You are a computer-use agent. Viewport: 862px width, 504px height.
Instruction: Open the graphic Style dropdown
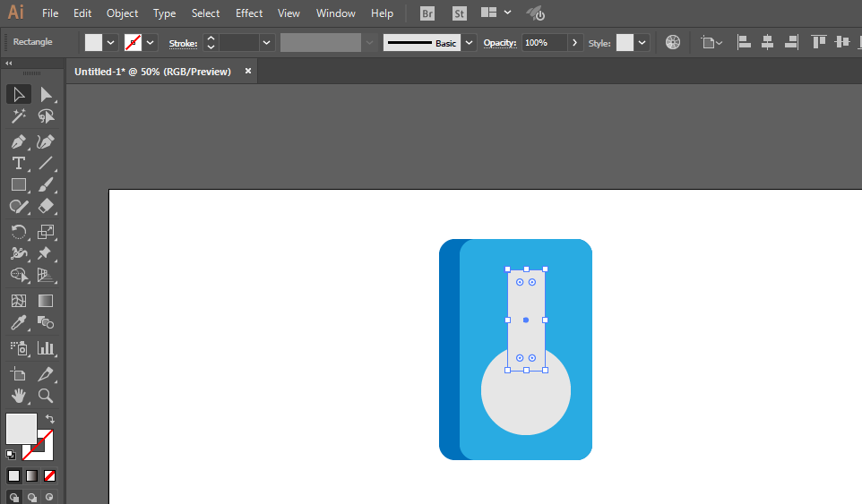click(x=642, y=43)
